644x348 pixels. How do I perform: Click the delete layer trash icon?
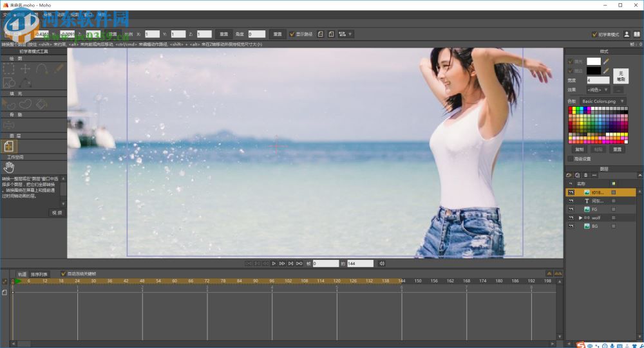pos(585,175)
